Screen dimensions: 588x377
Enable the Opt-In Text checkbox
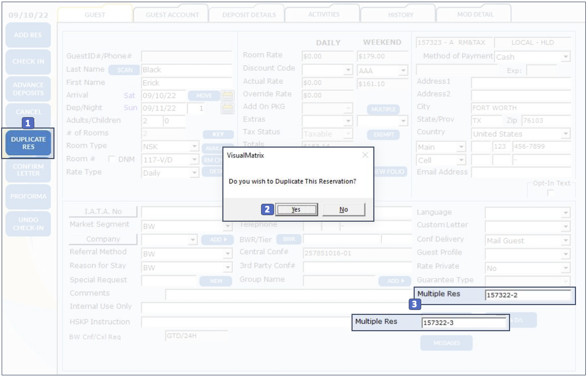(550, 193)
